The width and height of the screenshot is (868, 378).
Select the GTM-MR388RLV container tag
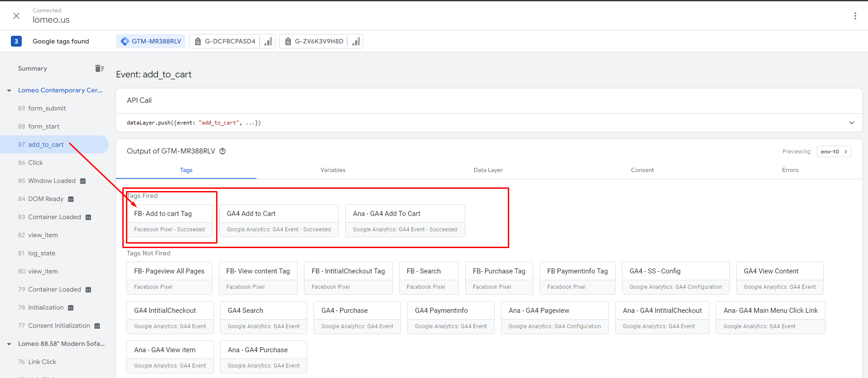click(151, 41)
